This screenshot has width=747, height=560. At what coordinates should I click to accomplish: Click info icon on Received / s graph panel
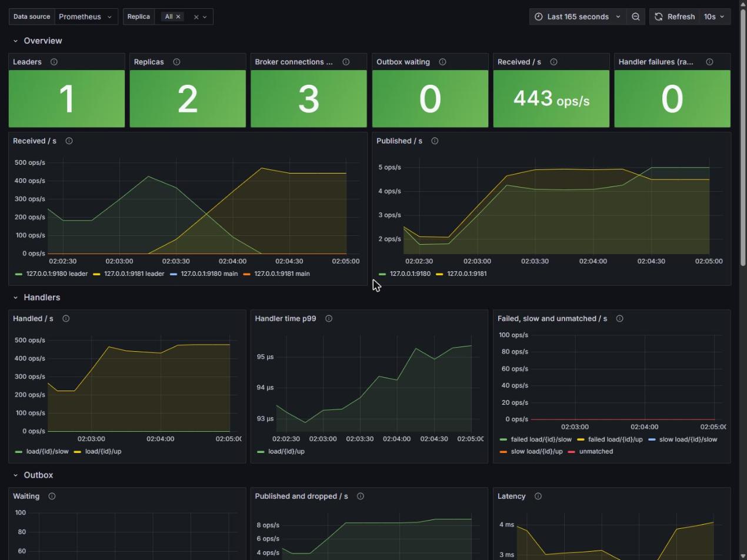[69, 141]
